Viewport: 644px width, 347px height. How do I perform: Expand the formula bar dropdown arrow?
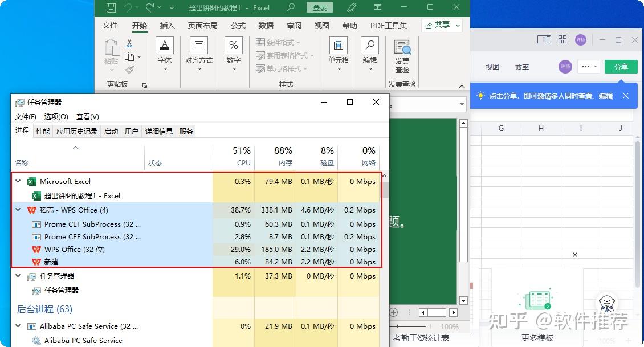click(x=462, y=104)
